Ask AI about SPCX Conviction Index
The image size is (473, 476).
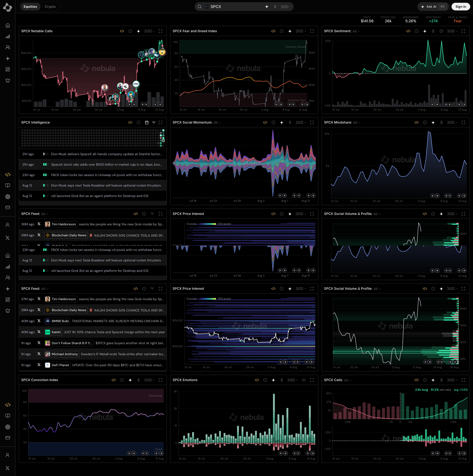130,380
